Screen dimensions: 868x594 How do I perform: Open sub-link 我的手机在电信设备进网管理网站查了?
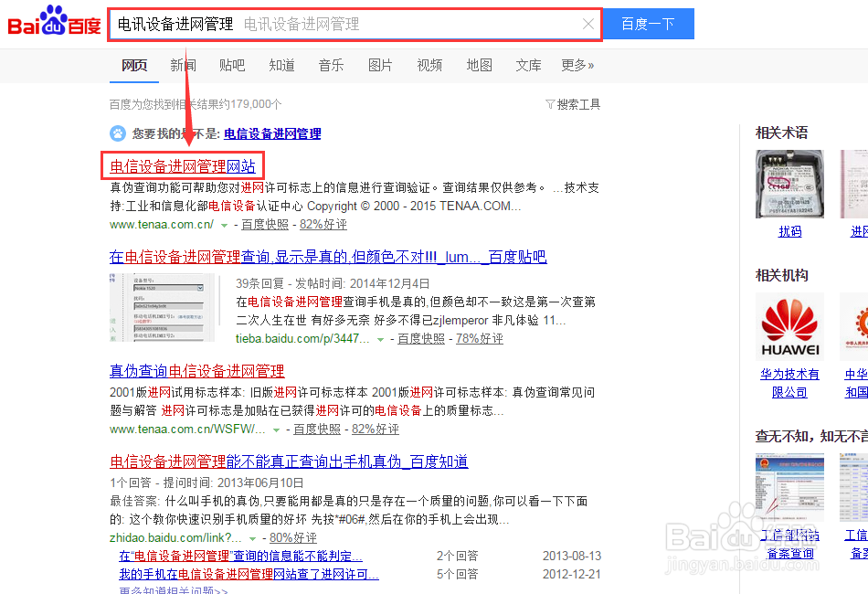[249, 574]
